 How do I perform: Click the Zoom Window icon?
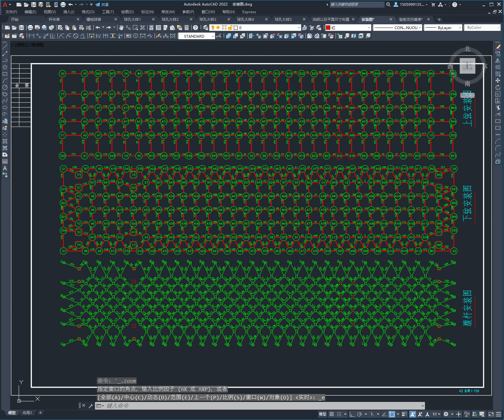135,28
